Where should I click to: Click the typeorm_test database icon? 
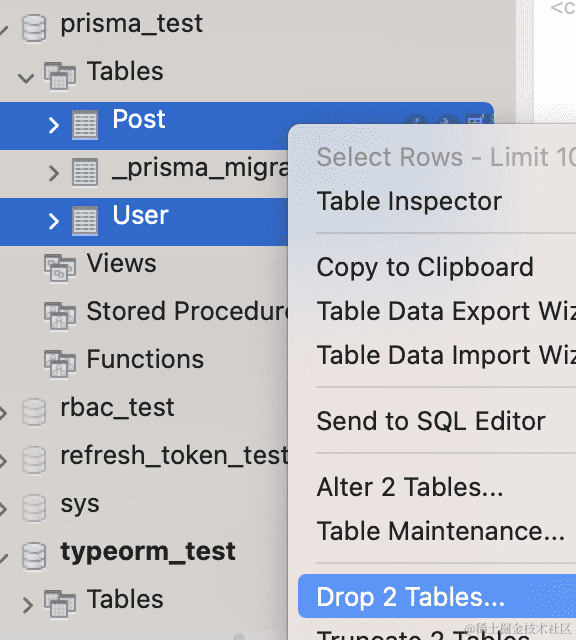tap(33, 556)
